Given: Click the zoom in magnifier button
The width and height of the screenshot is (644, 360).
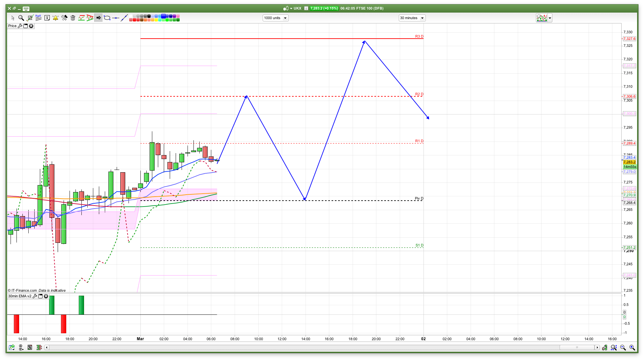Looking at the screenshot, I should (x=632, y=347).
